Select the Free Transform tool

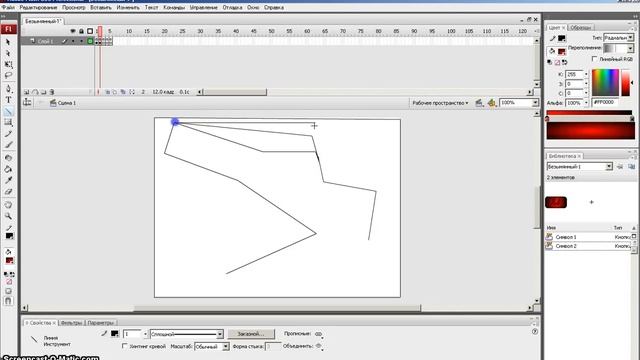coord(8,64)
